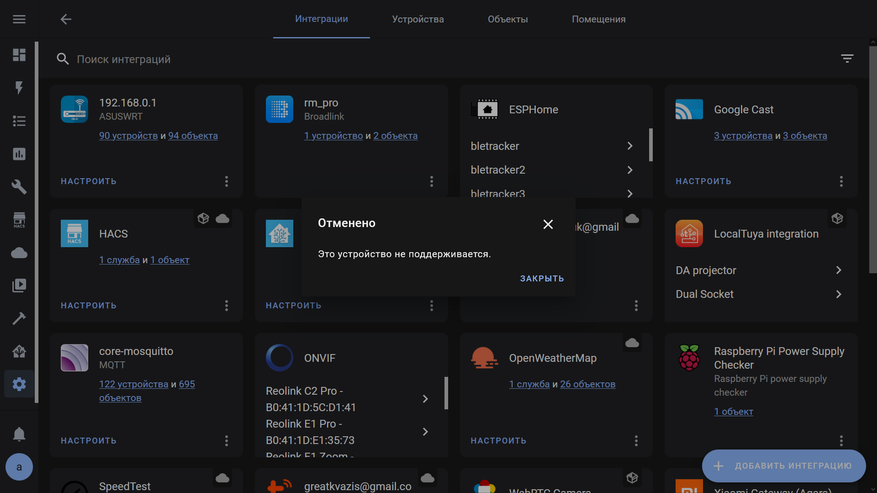
Task: Open Raspberry Pi Power Supply three-dot menu
Action: click(841, 441)
